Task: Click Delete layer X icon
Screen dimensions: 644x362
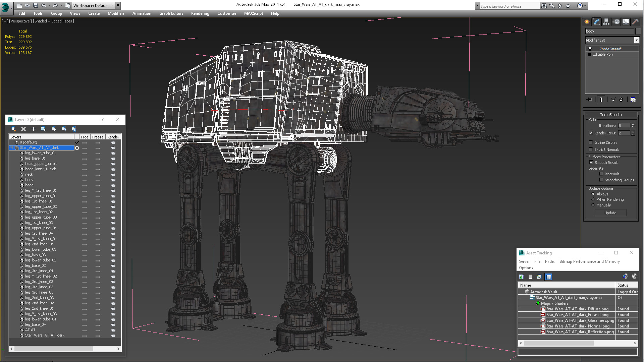Action: 23,129
